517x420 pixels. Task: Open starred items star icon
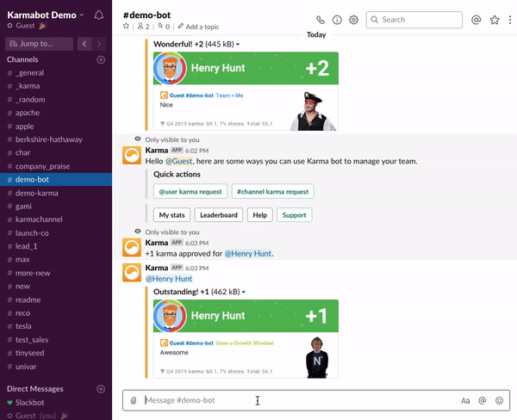(495, 20)
